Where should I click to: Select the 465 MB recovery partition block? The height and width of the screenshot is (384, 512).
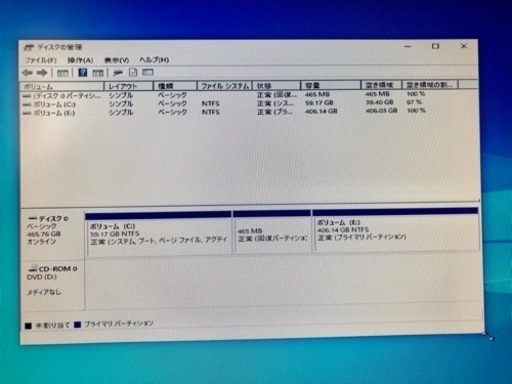[272, 232]
